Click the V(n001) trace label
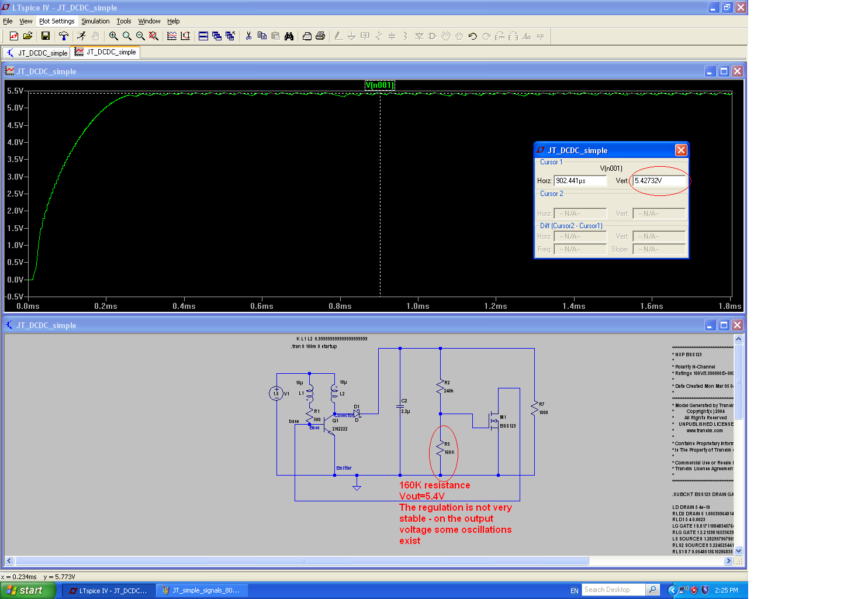 [x=379, y=85]
